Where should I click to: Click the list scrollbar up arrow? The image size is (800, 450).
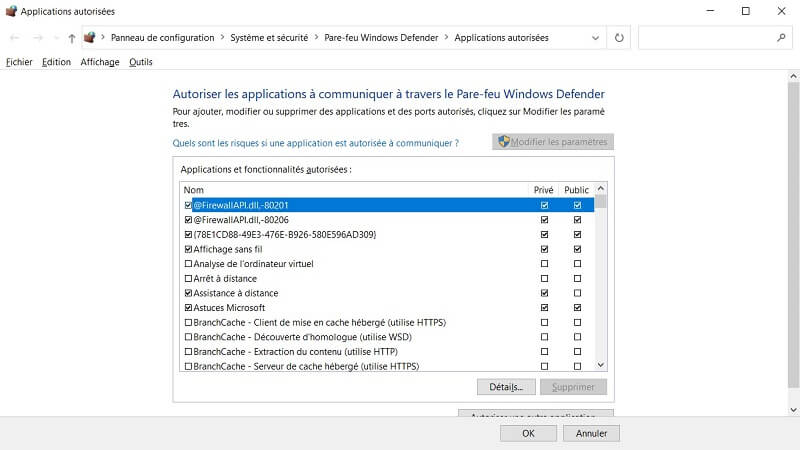click(x=601, y=188)
